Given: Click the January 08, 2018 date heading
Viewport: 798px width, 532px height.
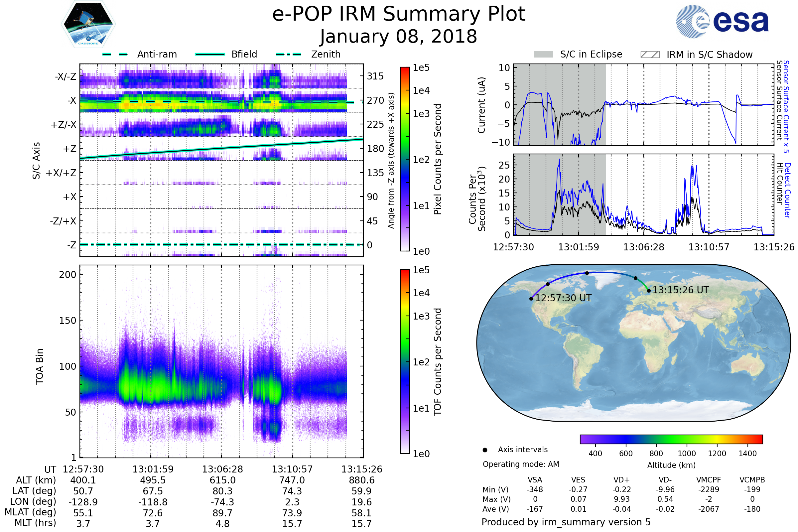Looking at the screenshot, I should [399, 37].
